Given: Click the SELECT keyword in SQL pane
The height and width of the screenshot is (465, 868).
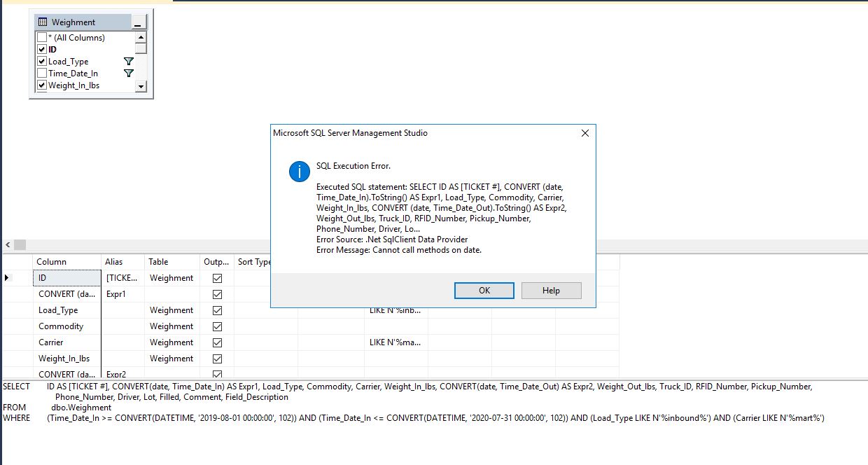Looking at the screenshot, I should (16, 387).
